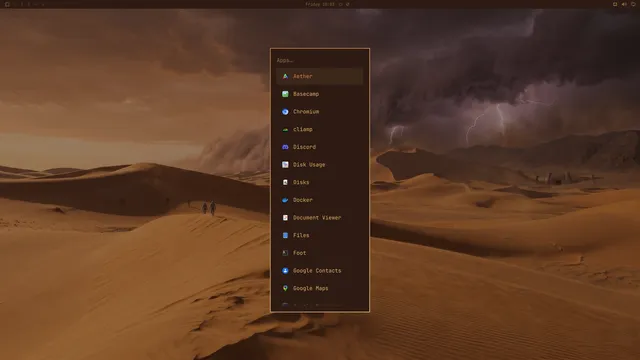Launch Docker using its whale icon
Screen dimensions: 640x360
tap(285, 200)
